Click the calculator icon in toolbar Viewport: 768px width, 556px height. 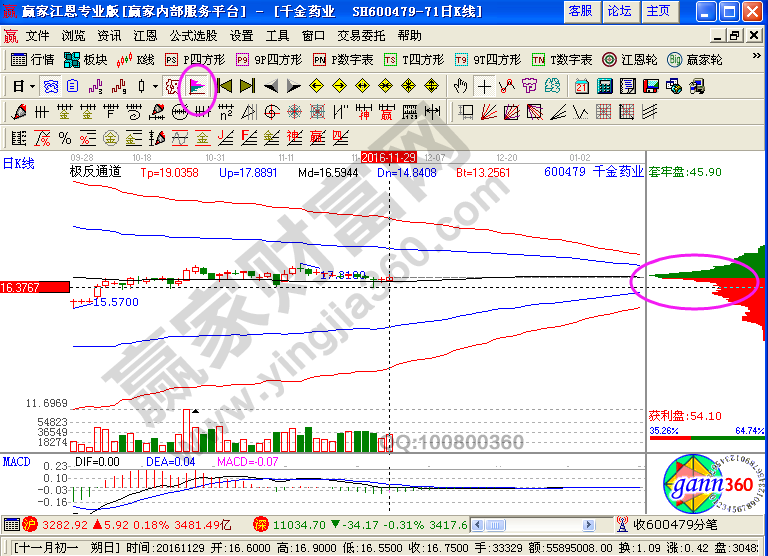tap(604, 86)
